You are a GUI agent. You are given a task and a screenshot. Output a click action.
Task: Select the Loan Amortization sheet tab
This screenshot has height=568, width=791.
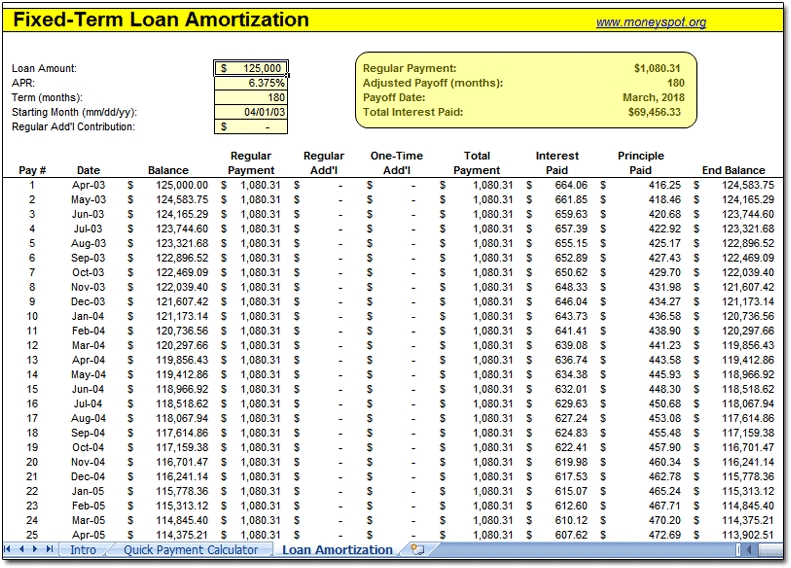[337, 550]
